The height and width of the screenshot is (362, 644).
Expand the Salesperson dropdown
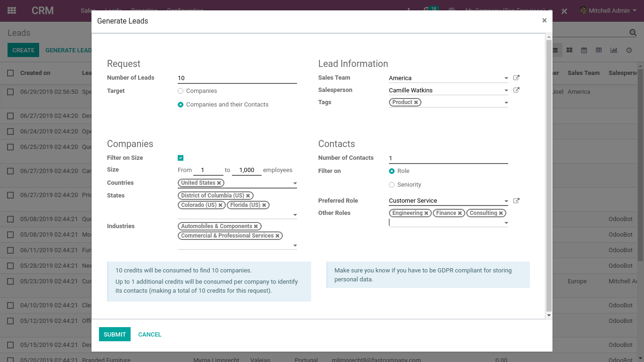tap(506, 90)
